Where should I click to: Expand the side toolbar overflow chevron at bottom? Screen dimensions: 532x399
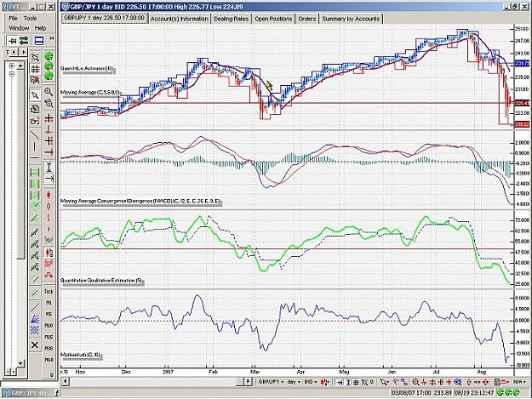pos(52,374)
